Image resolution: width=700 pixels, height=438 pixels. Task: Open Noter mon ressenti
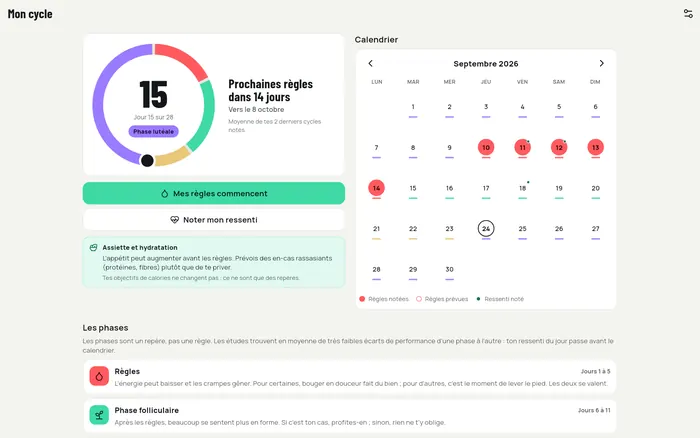click(214, 220)
